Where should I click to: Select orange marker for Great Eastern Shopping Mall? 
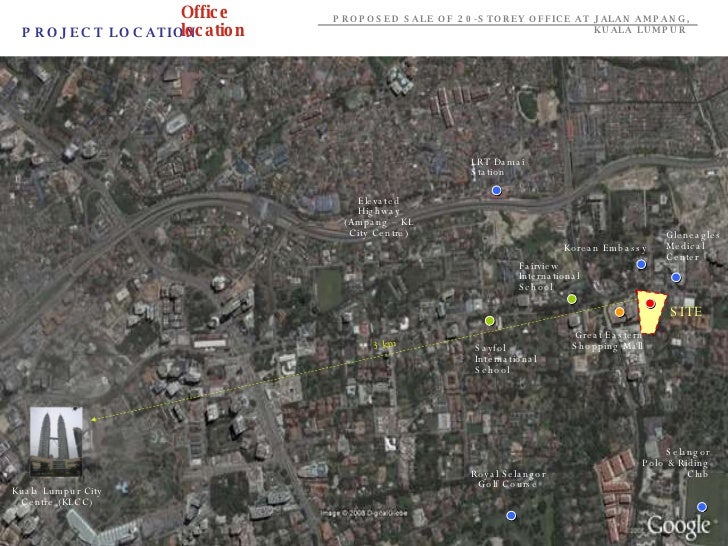point(619,312)
